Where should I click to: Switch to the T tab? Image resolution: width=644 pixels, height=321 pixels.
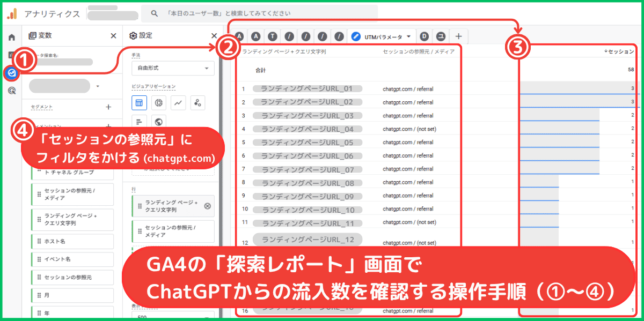click(273, 36)
